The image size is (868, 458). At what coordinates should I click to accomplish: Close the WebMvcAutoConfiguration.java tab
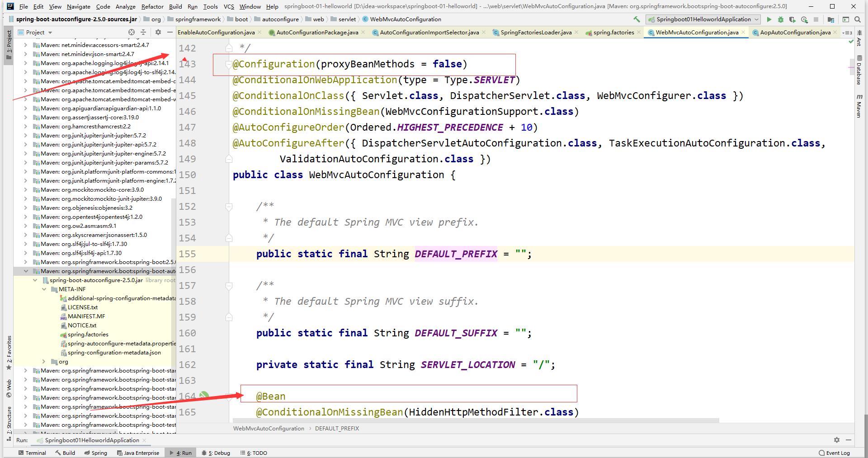[743, 32]
